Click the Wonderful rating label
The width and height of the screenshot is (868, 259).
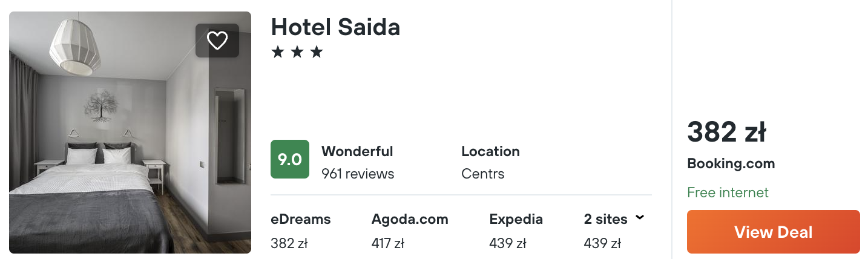357,151
